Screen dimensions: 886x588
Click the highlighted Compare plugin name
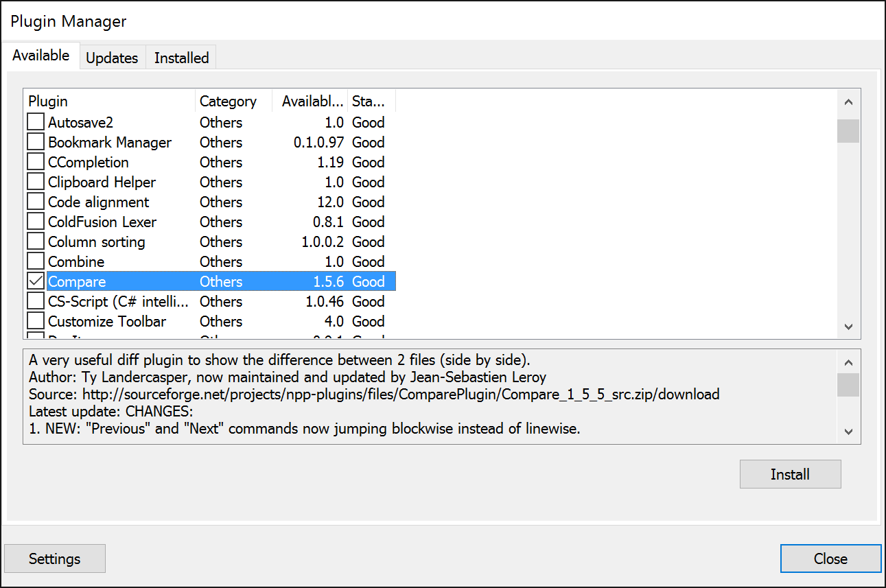pos(77,281)
